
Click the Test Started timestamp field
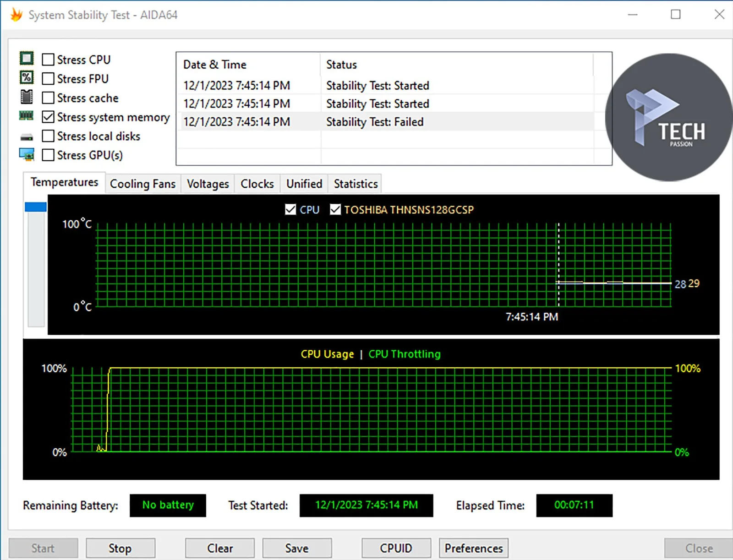(366, 505)
